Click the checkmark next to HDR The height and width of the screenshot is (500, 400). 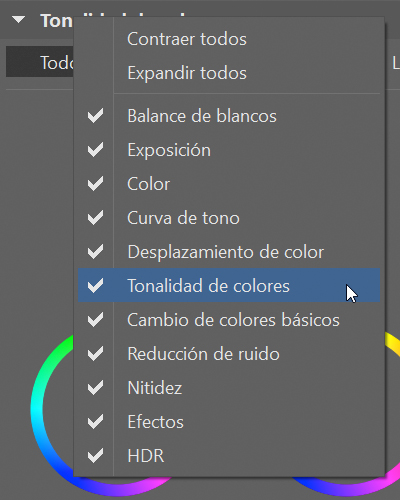pyautogui.click(x=95, y=456)
